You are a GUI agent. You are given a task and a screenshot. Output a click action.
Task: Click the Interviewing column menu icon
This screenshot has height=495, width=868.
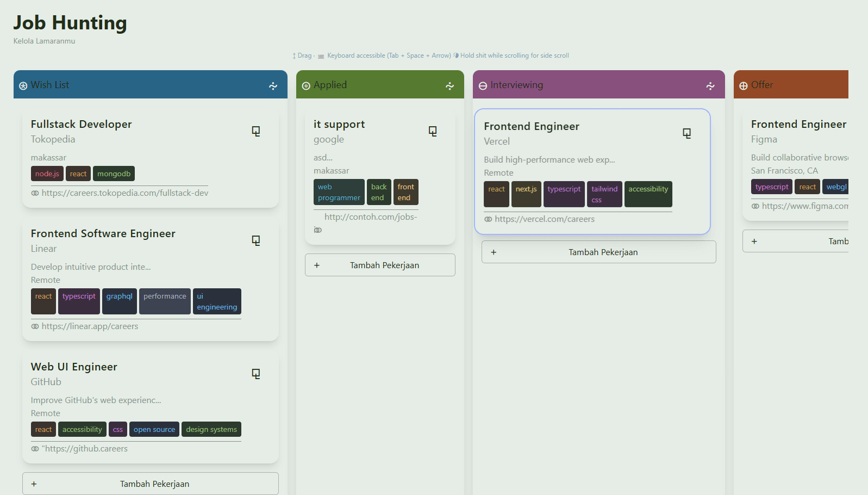coord(710,86)
